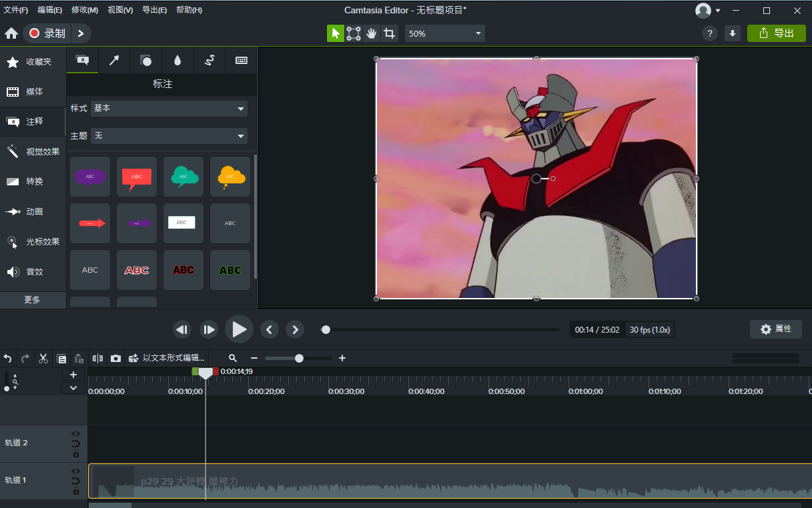Open the account profile dropdown
The height and width of the screenshot is (508, 812).
pos(708,11)
